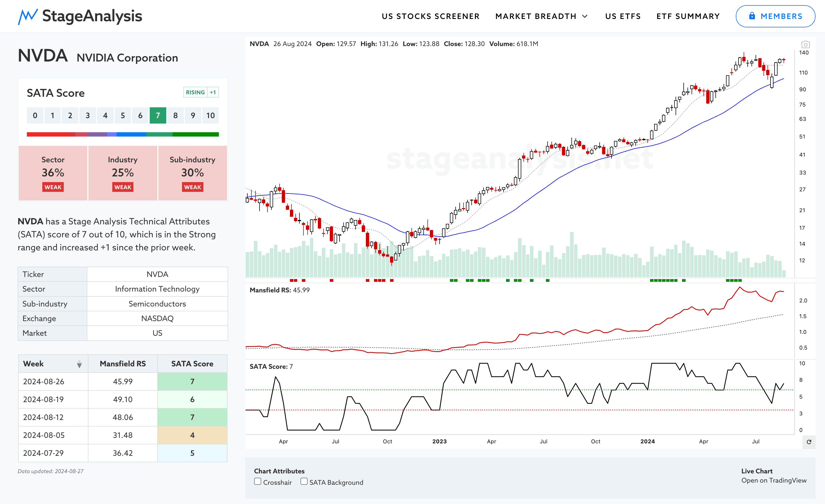Click the StageAnalysis site title

[x=92, y=16]
